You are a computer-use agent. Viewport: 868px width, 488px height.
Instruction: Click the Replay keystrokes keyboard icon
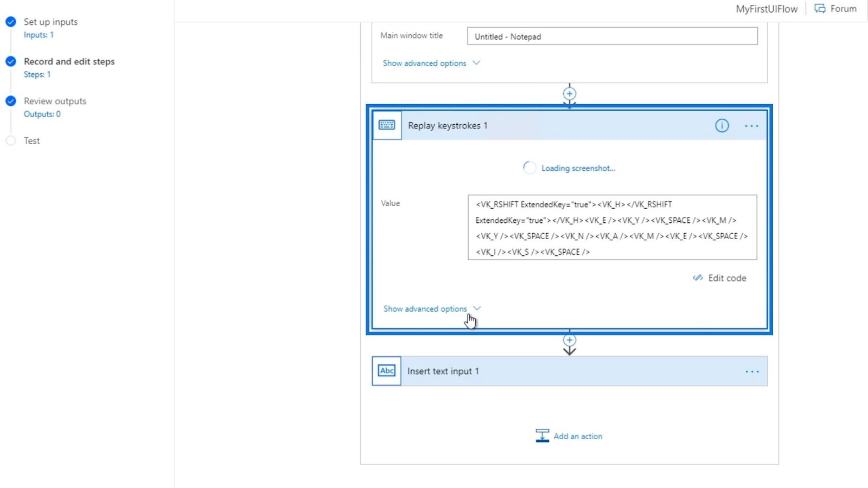click(387, 125)
